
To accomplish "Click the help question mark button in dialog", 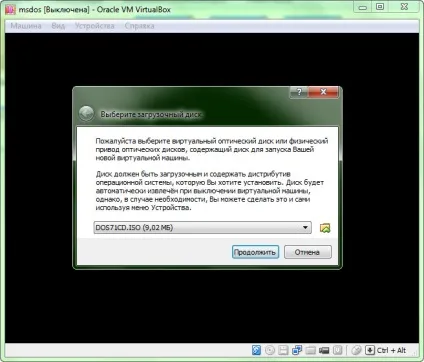I will coord(299,92).
